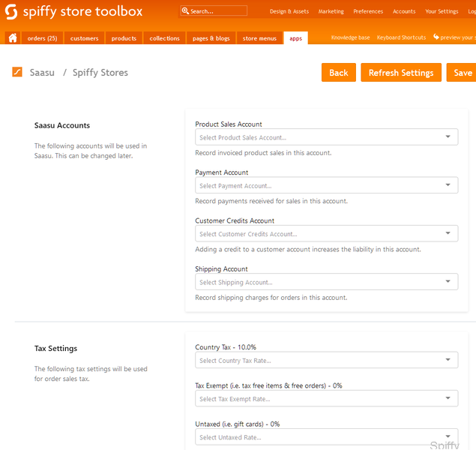Open the Country Tax rate dropdown

point(326,361)
